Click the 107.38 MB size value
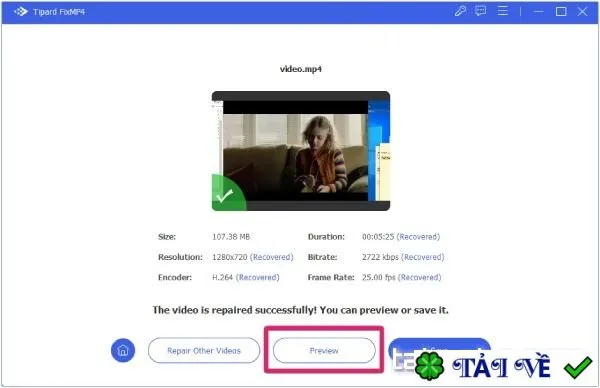 click(x=231, y=237)
